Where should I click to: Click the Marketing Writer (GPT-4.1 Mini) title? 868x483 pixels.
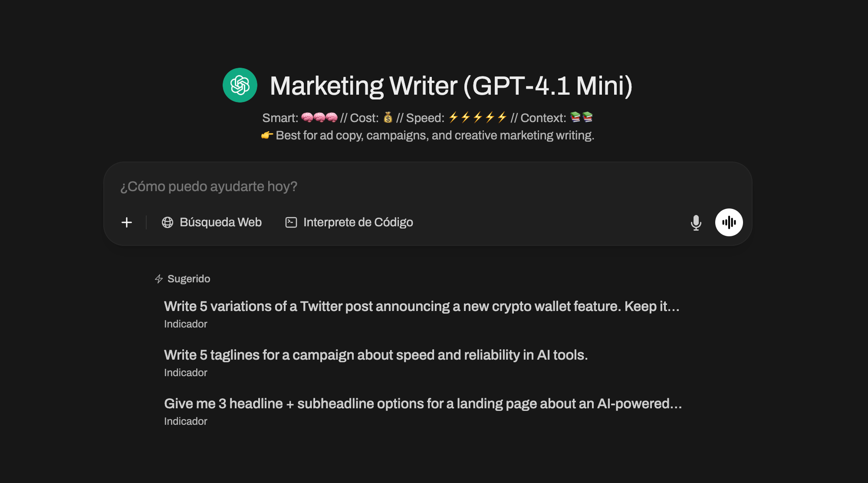[451, 86]
